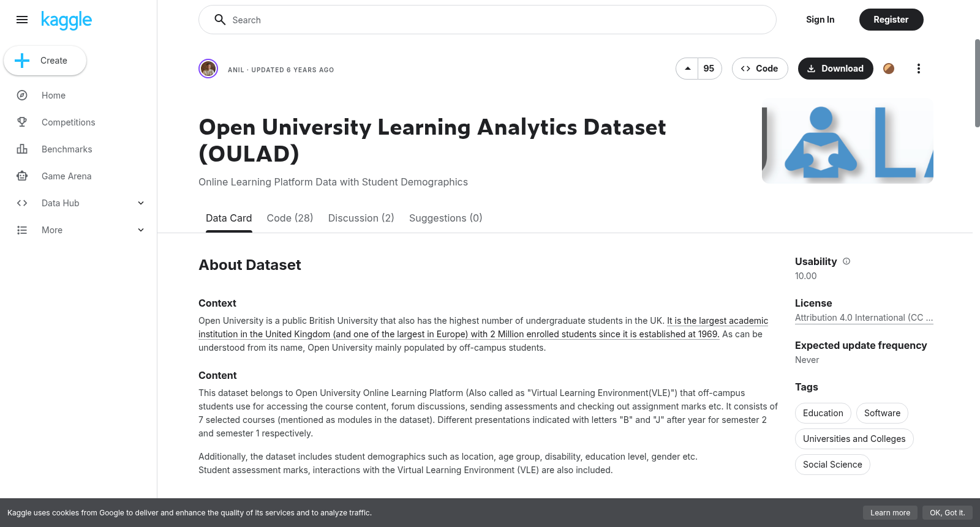Open the Discussion (2) tab
Viewport: 980px width, 527px height.
(361, 218)
